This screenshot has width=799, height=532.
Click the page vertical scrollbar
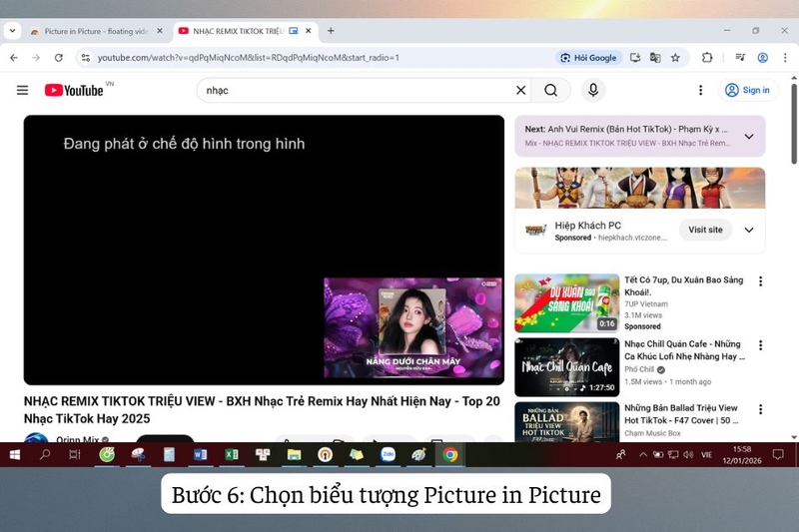[794, 124]
